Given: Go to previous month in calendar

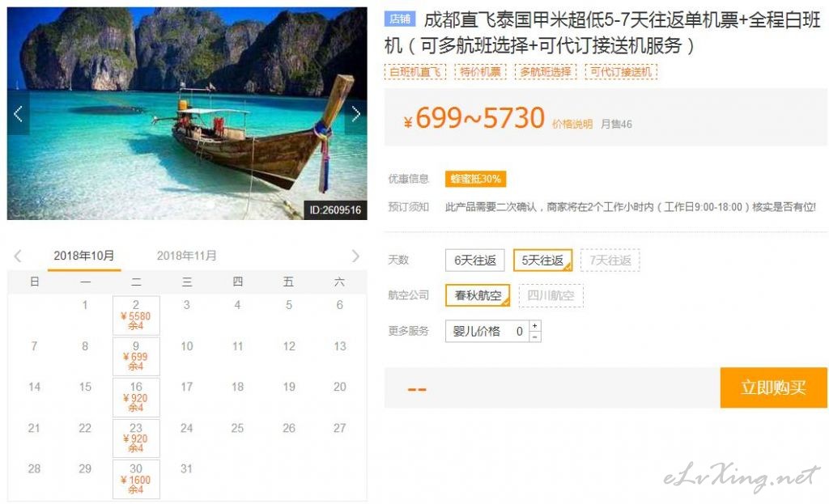Looking at the screenshot, I should click(x=18, y=256).
